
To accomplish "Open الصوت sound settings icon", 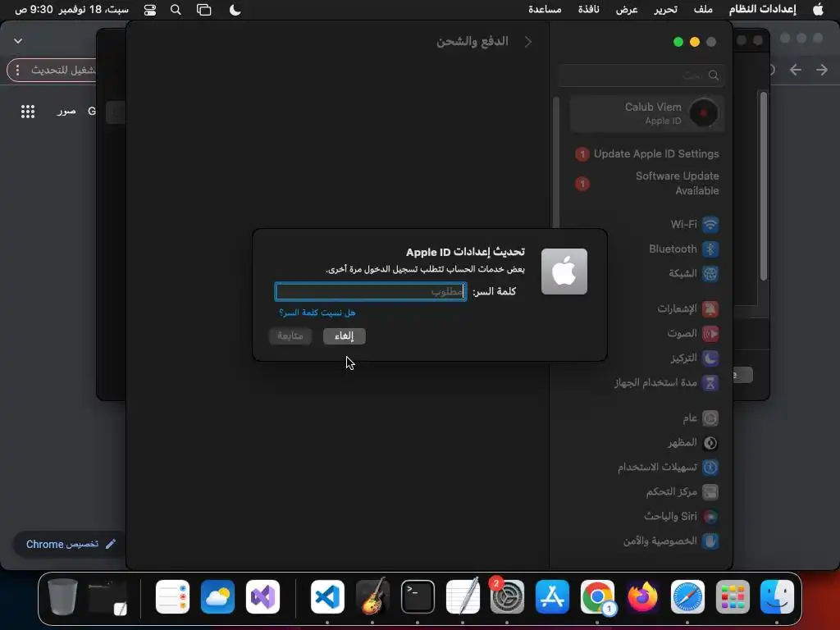I will (x=710, y=334).
